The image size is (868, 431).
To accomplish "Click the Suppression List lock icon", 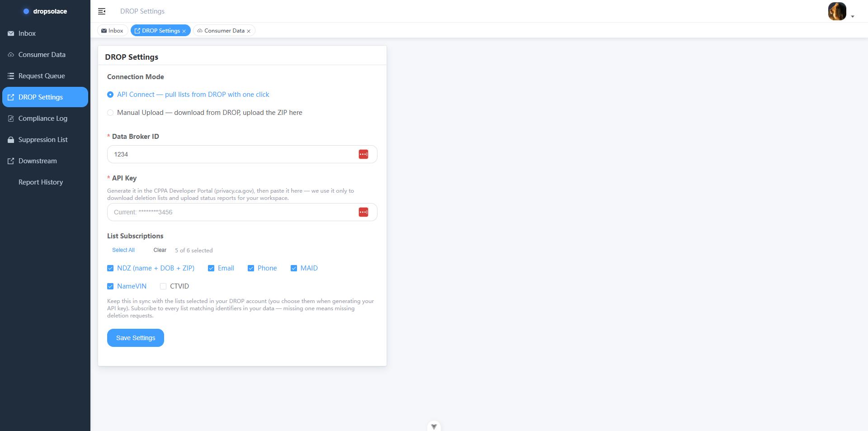I will pyautogui.click(x=11, y=140).
